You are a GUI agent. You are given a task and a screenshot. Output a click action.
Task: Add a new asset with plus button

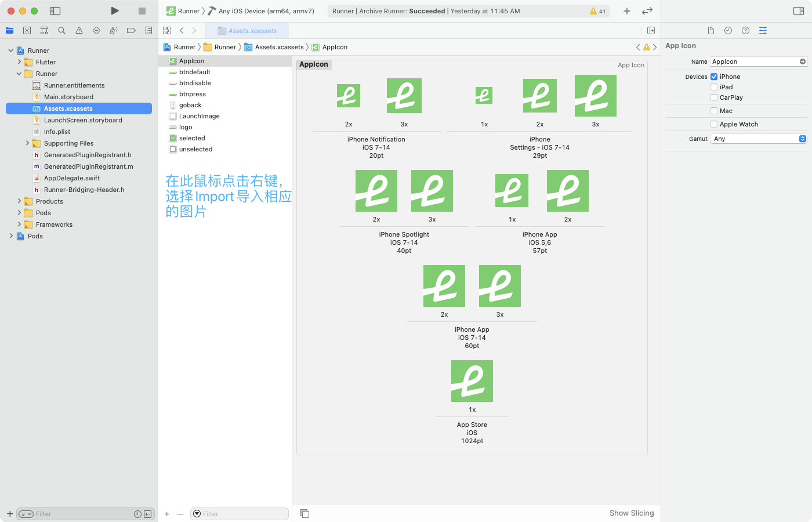(167, 514)
